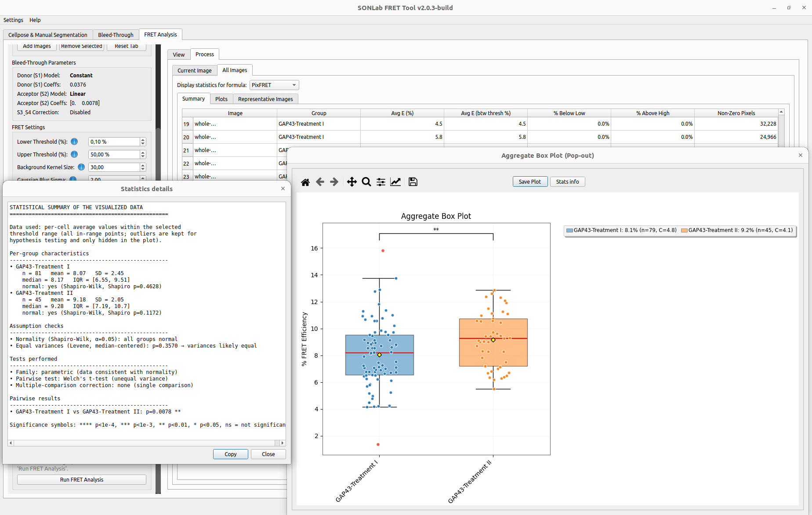Screen dimensions: 812x515
Task: Sort by Avg E (%) column header
Action: (x=402, y=113)
